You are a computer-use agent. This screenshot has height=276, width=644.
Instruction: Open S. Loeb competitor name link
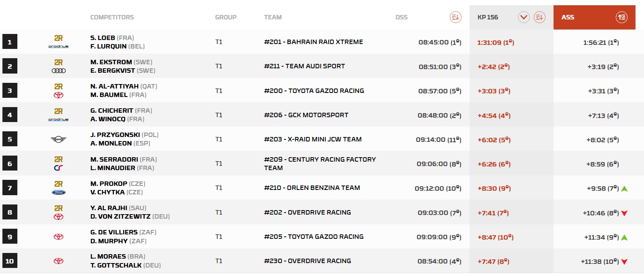pyautogui.click(x=103, y=38)
